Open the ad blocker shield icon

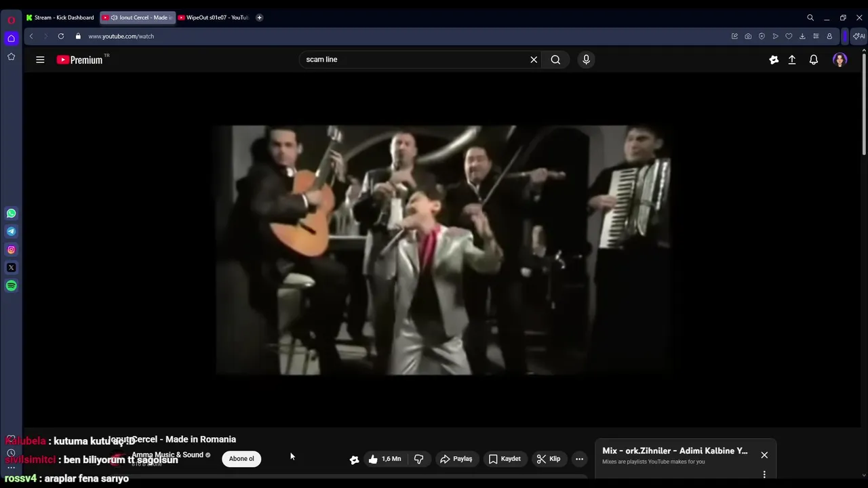(762, 36)
